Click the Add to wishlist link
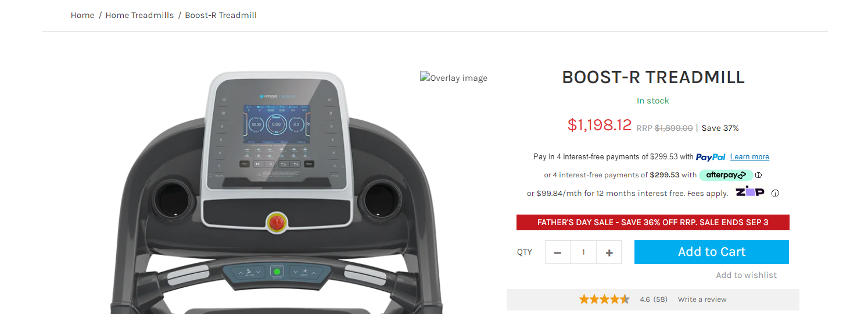The image size is (868, 314). [746, 275]
